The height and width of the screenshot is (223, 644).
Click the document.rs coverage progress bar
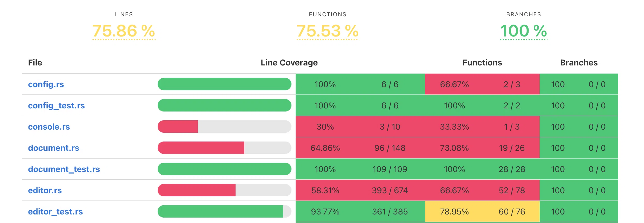224,148
